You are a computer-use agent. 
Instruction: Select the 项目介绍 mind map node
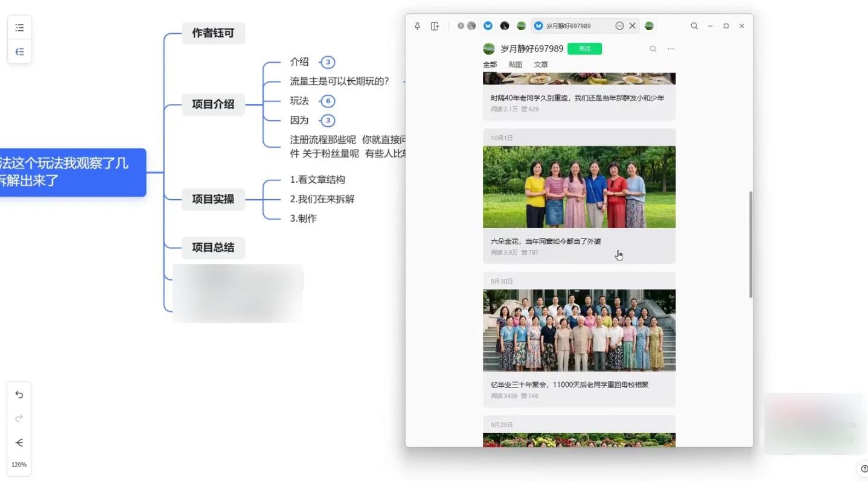click(x=213, y=104)
